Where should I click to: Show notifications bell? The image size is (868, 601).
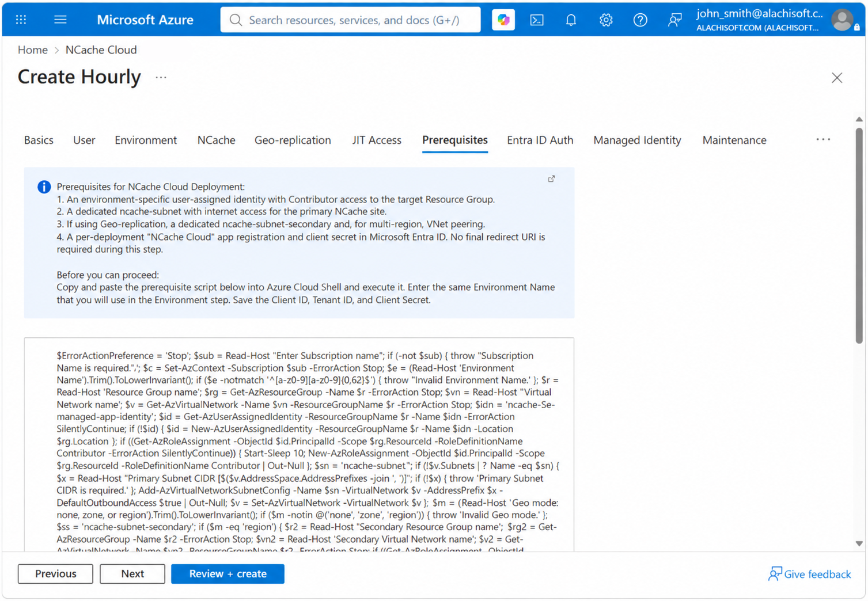click(571, 20)
